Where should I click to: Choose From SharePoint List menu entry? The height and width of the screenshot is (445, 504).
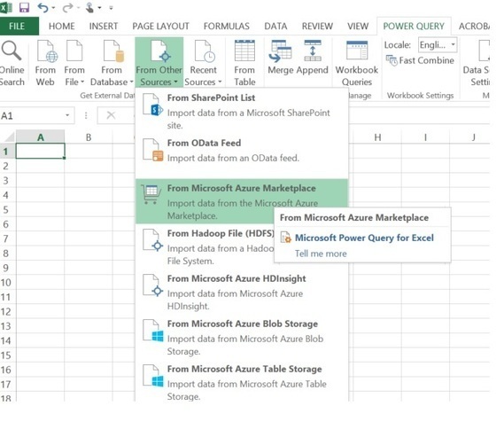pos(243,111)
